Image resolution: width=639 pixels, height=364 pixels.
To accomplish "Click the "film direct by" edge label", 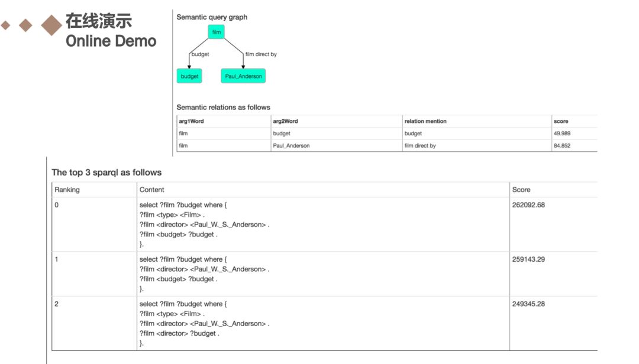I will point(261,54).
